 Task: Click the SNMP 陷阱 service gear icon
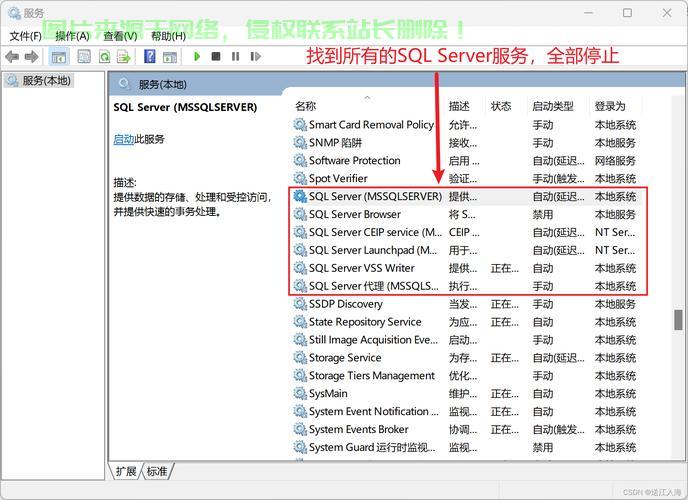tap(300, 143)
